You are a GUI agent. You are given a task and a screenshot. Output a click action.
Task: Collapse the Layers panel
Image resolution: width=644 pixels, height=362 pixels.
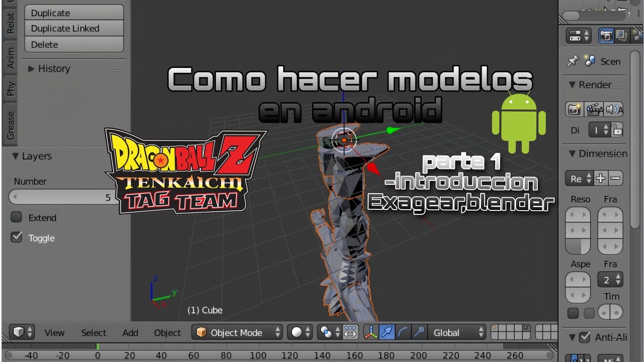[x=33, y=156]
